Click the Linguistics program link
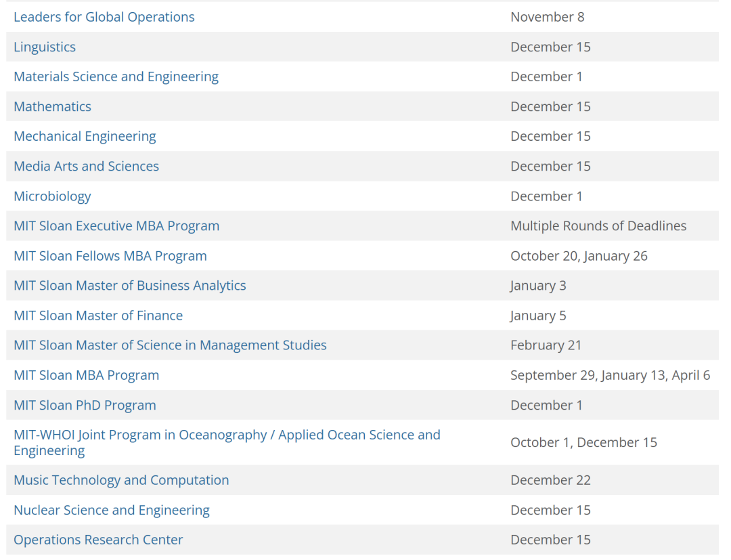 (x=45, y=47)
